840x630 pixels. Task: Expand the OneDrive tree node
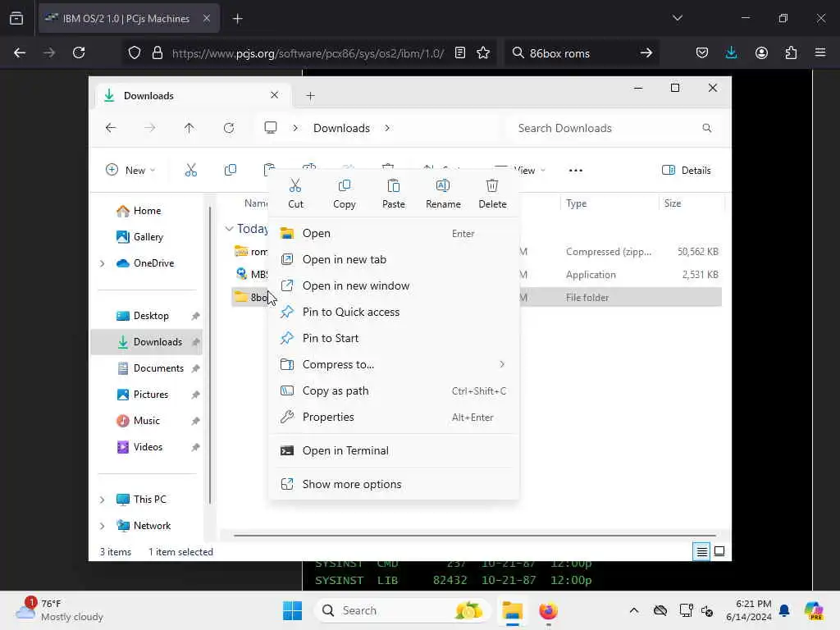(103, 263)
